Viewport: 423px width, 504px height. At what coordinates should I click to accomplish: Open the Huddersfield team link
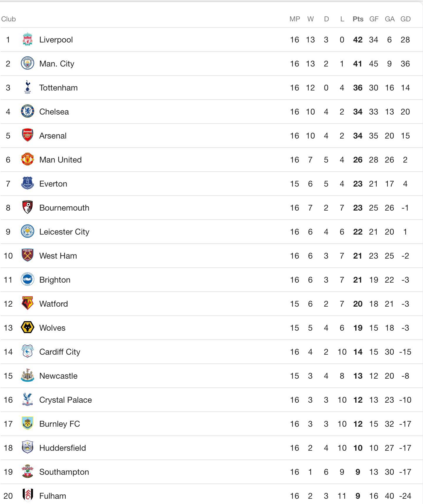pyautogui.click(x=62, y=448)
